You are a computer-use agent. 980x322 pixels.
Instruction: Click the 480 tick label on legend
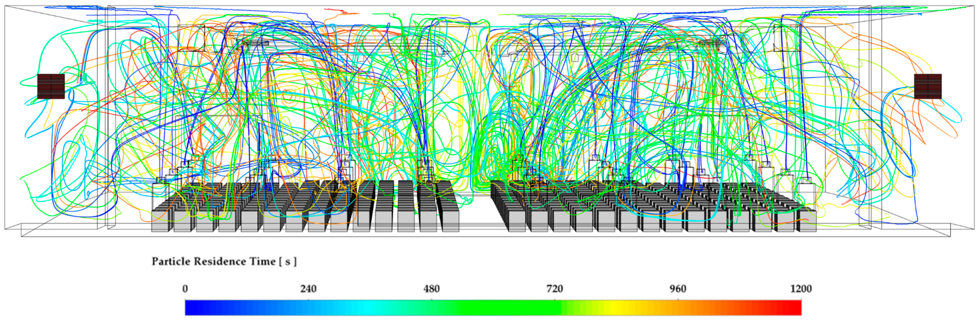(x=431, y=289)
